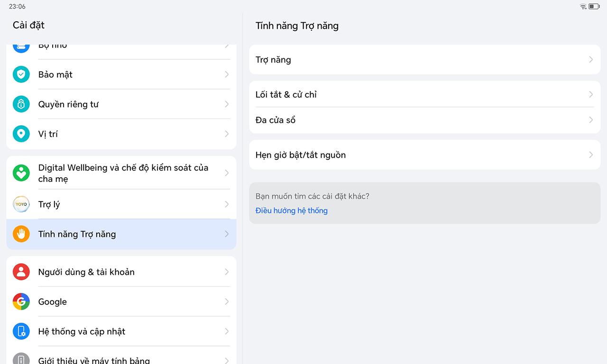This screenshot has width=607, height=364.
Task: Tap the Người dùng & tài khoản person icon
Action: click(21, 272)
